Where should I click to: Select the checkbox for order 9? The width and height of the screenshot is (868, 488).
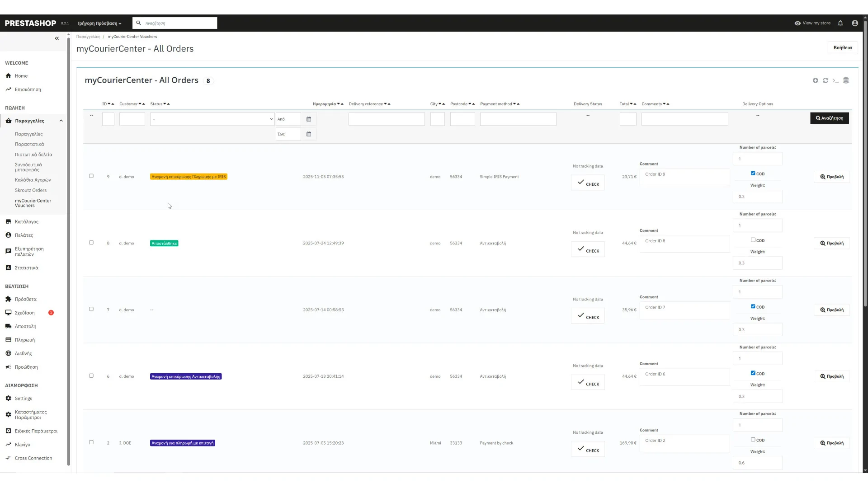click(91, 176)
